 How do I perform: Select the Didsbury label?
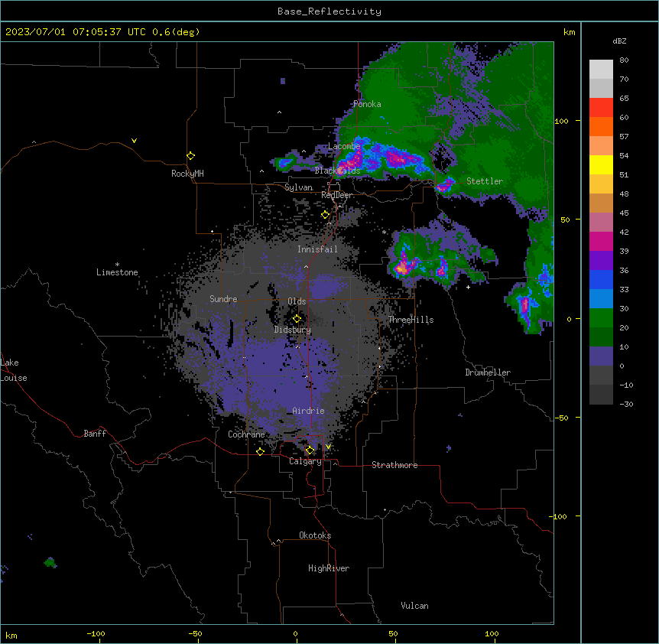pos(293,330)
